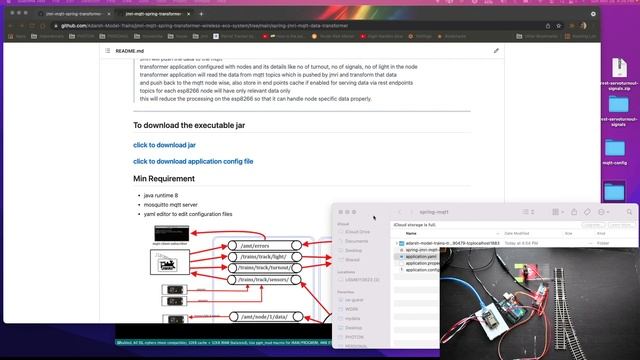Open 'click to download application config file' link

(x=193, y=161)
